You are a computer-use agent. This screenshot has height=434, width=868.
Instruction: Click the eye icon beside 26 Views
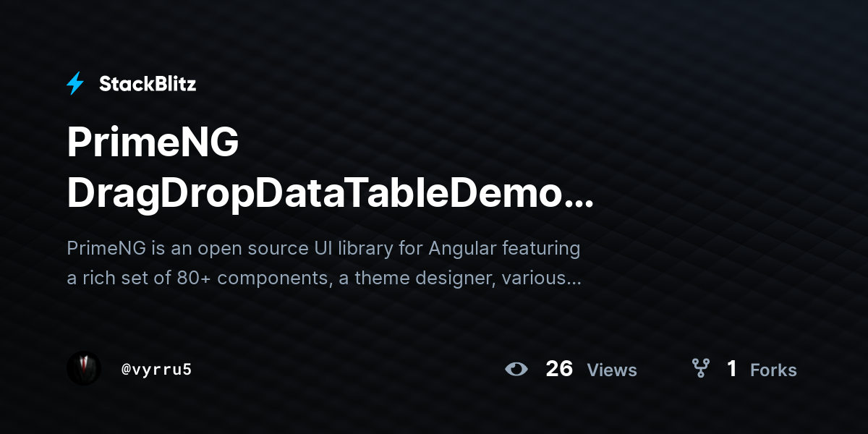(516, 370)
